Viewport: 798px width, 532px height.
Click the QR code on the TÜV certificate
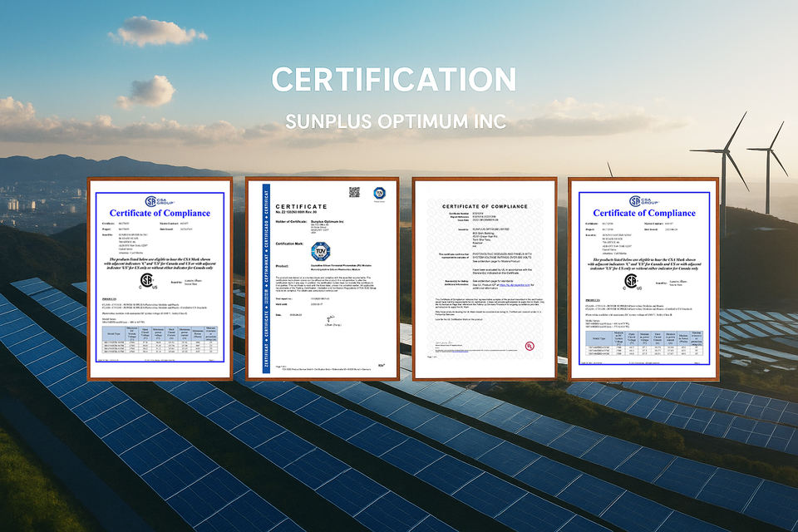(x=354, y=192)
